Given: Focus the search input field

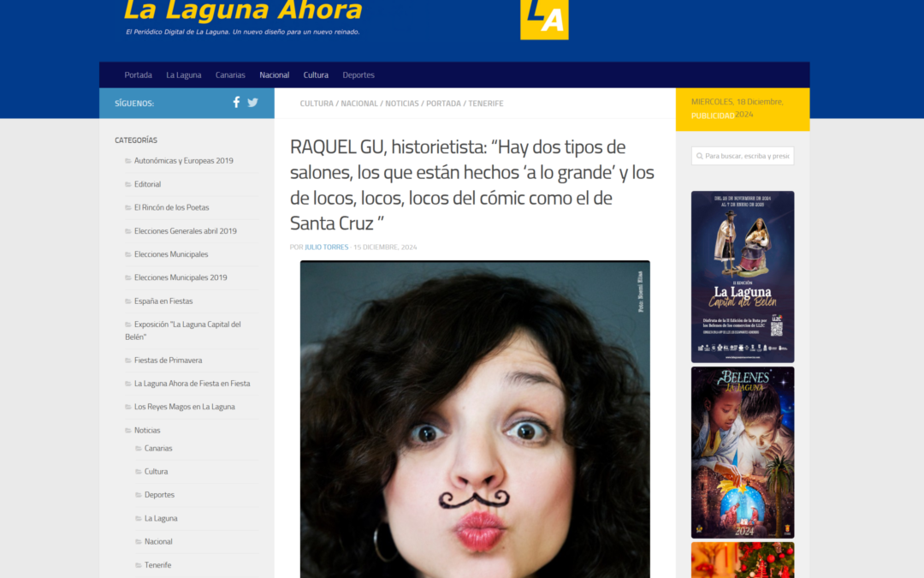Looking at the screenshot, I should 743,157.
